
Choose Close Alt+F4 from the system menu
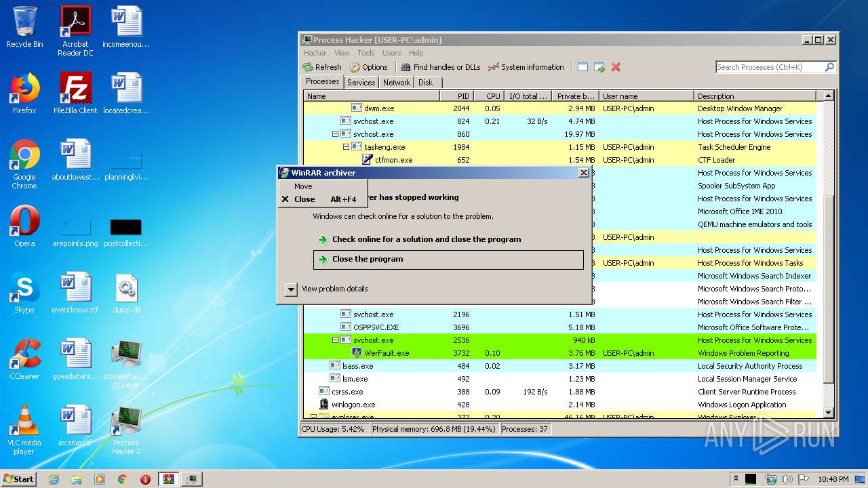[x=323, y=199]
